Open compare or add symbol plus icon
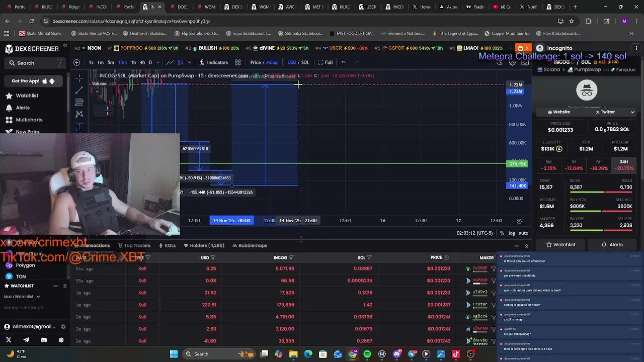This screenshot has width=644, height=362. (76, 62)
